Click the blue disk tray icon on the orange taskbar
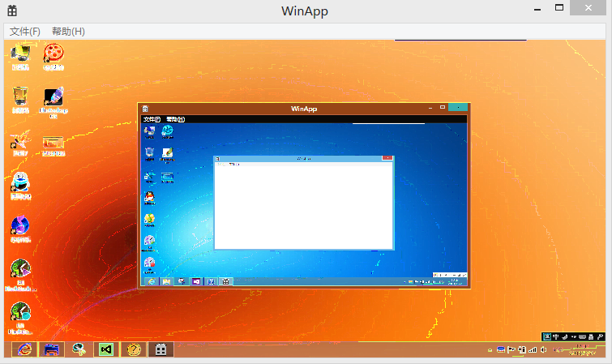Screen dimensions: 612x364 (x=501, y=349)
